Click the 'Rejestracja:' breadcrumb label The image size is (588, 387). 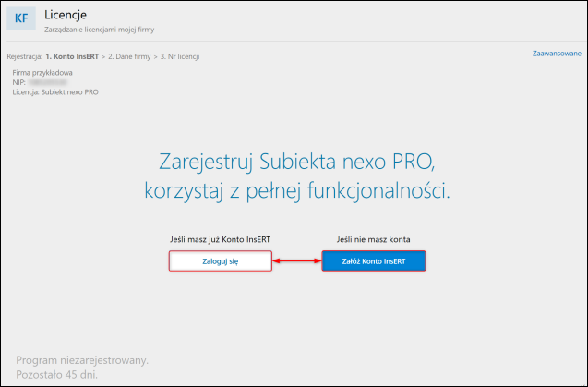pos(25,56)
